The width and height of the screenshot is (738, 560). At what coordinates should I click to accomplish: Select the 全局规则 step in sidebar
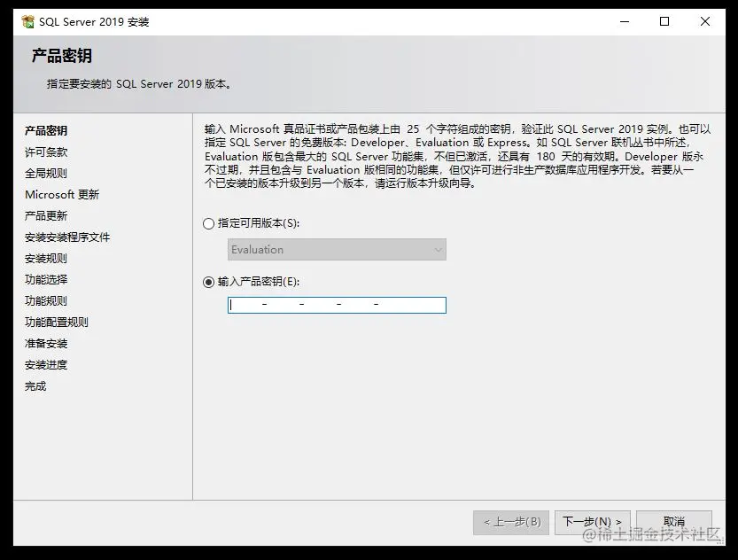coord(46,173)
